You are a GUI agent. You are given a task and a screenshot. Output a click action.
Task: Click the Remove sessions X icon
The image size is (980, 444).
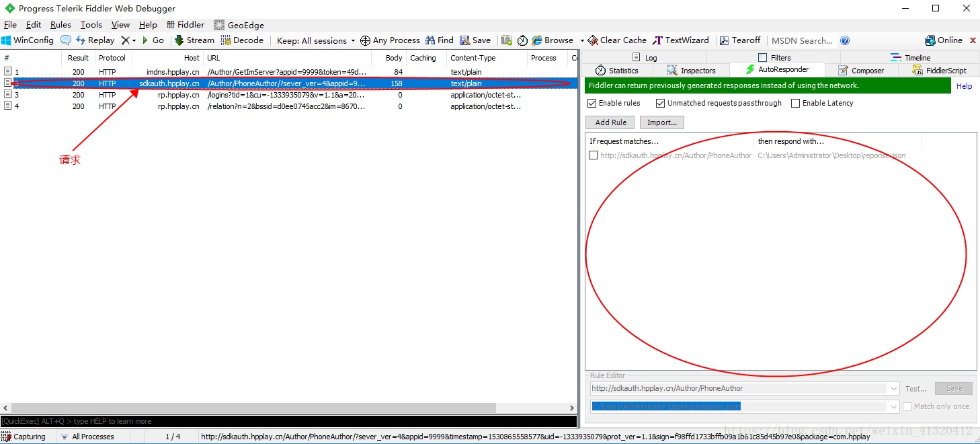(125, 40)
